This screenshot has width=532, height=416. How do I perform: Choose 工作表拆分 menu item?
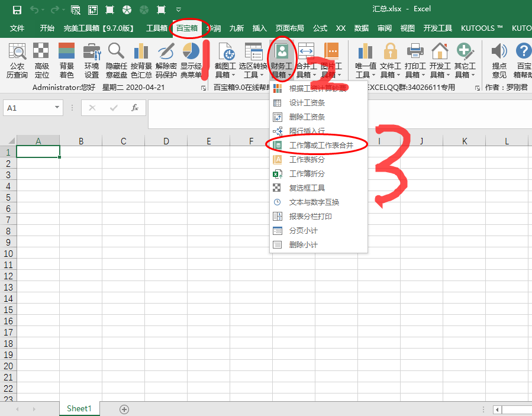point(318,160)
